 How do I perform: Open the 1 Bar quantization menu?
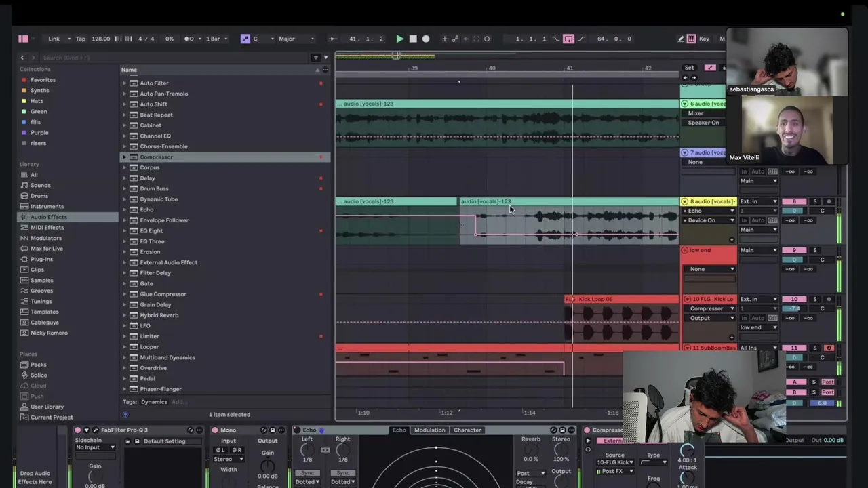tap(215, 39)
